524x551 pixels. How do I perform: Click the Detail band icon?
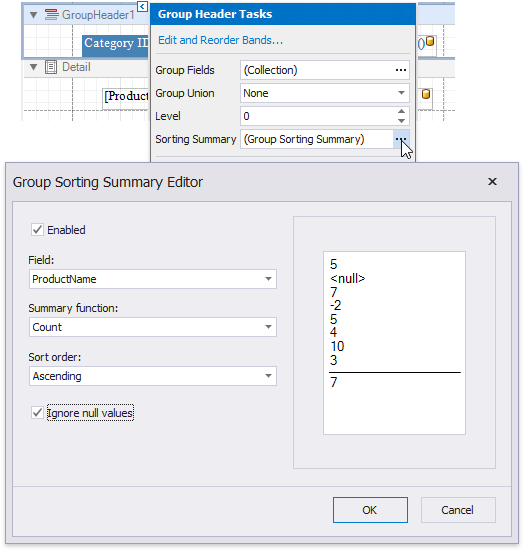point(51,67)
